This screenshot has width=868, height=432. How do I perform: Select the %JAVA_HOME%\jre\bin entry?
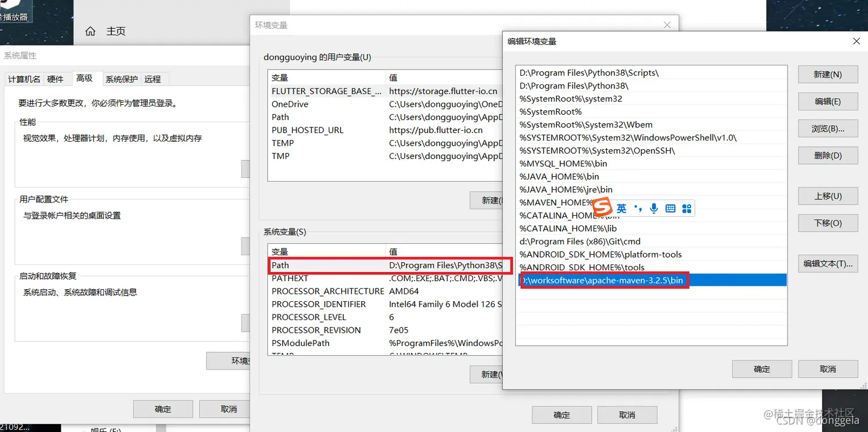point(651,189)
